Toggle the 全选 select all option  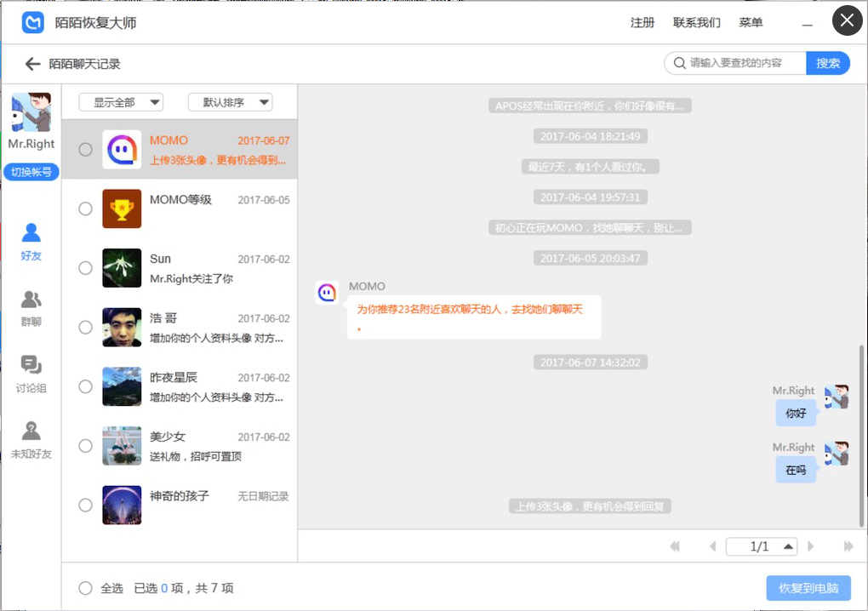pyautogui.click(x=85, y=588)
